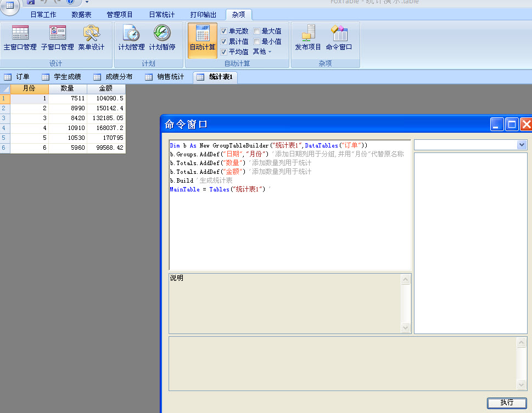Switch to 订单 table tab
The width and height of the screenshot is (532, 413).
click(x=17, y=77)
